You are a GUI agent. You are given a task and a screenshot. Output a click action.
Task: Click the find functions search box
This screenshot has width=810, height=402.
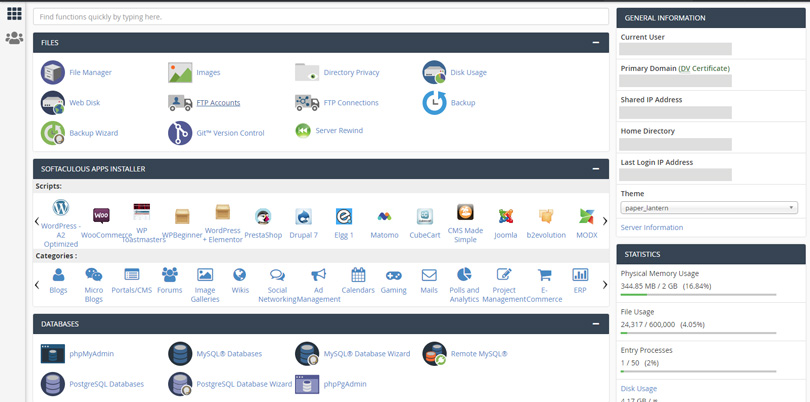[321, 17]
